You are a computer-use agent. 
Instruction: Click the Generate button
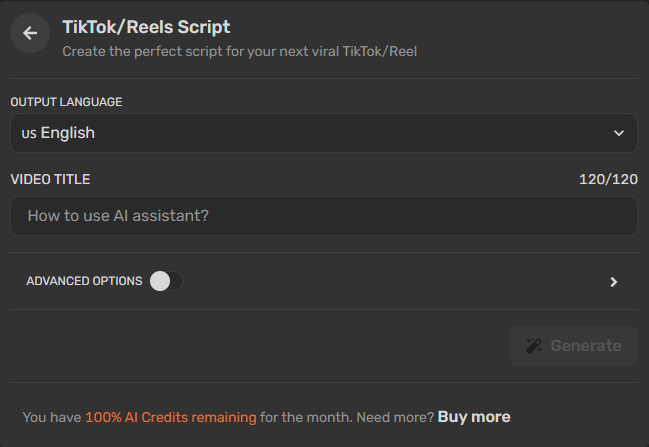(574, 346)
